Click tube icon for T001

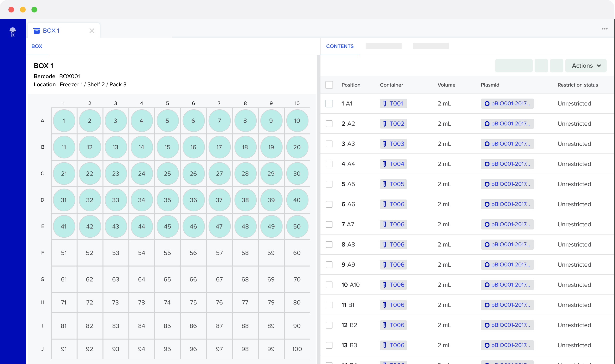point(385,104)
